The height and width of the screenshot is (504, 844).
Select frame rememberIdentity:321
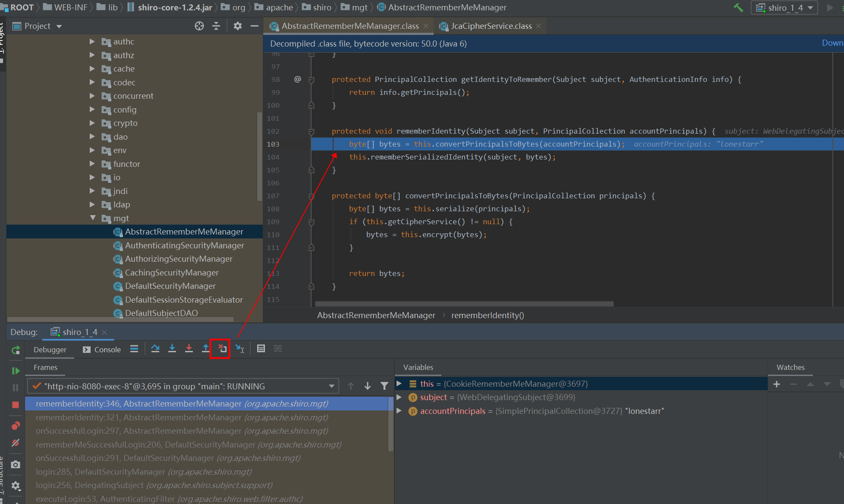tap(207, 417)
